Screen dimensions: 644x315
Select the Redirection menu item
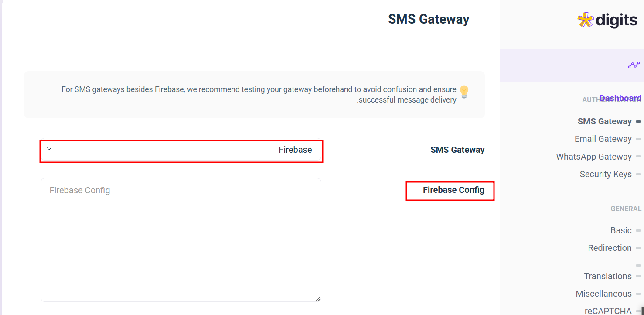click(x=610, y=248)
